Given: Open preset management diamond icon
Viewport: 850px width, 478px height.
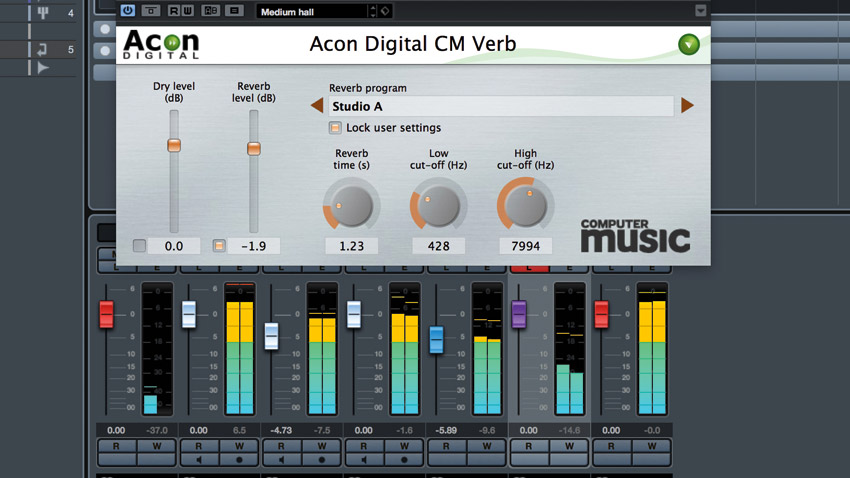Looking at the screenshot, I should (x=385, y=11).
